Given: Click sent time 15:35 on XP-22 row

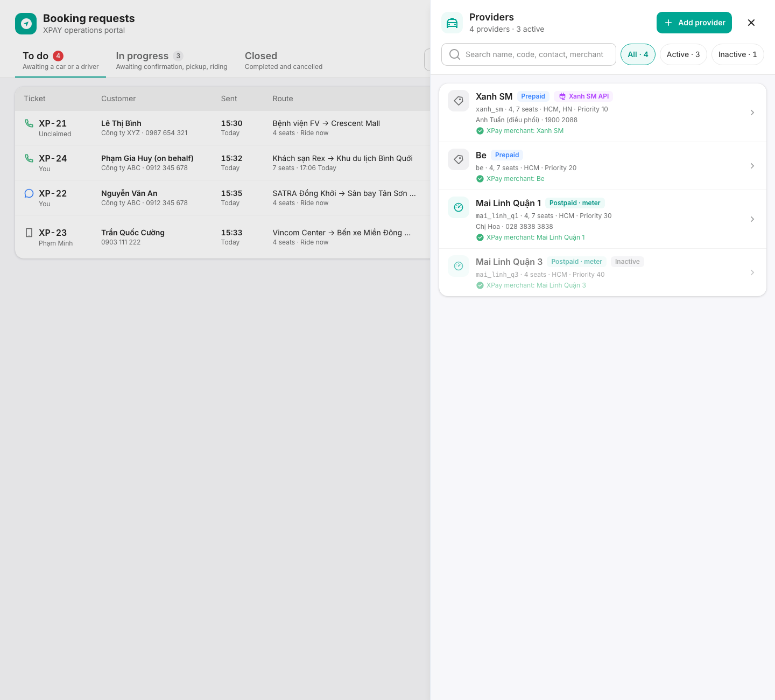Looking at the screenshot, I should [231, 193].
